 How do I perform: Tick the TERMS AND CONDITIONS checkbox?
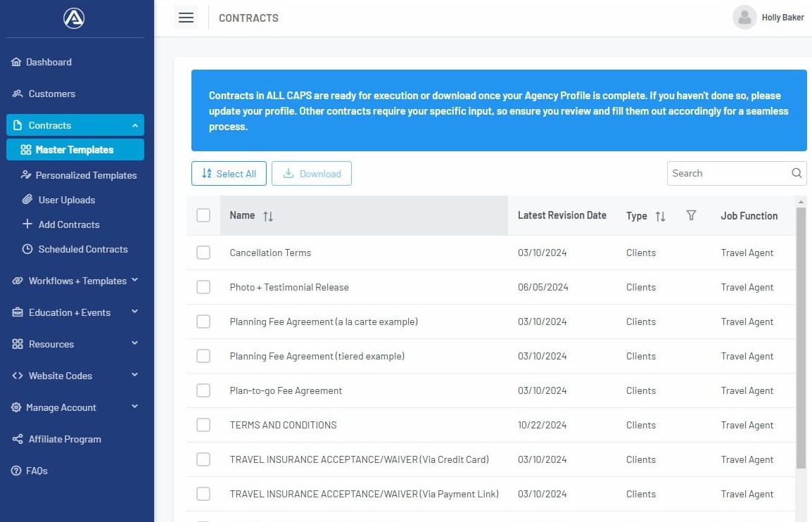tap(203, 425)
